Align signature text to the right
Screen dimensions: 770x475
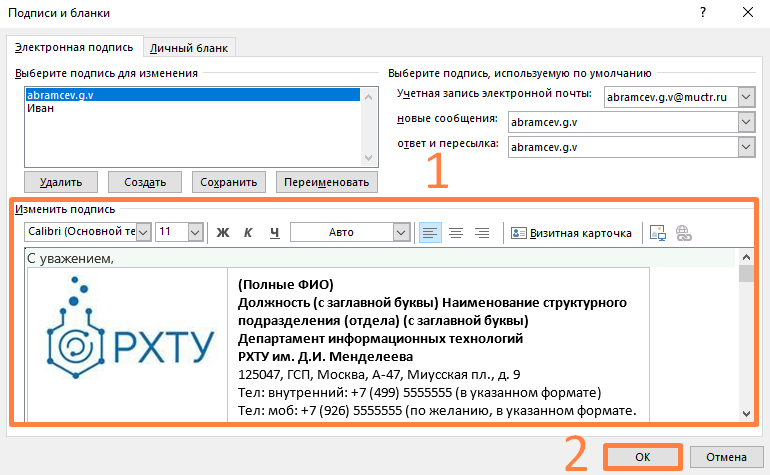tap(482, 232)
